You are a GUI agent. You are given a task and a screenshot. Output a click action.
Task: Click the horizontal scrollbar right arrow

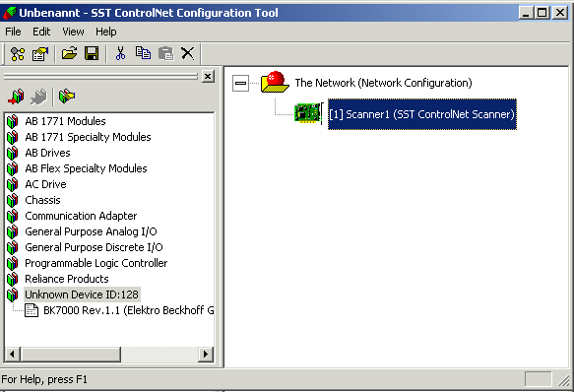pos(206,355)
